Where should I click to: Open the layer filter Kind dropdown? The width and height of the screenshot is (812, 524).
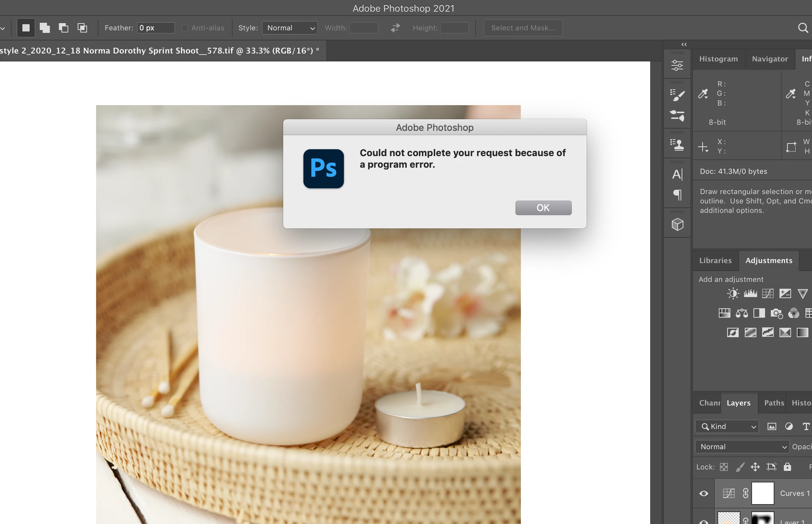click(x=727, y=426)
